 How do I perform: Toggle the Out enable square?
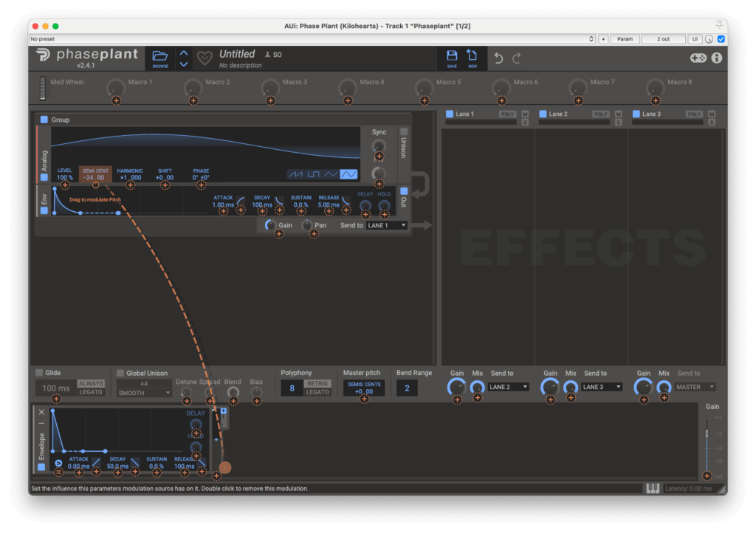tap(404, 191)
